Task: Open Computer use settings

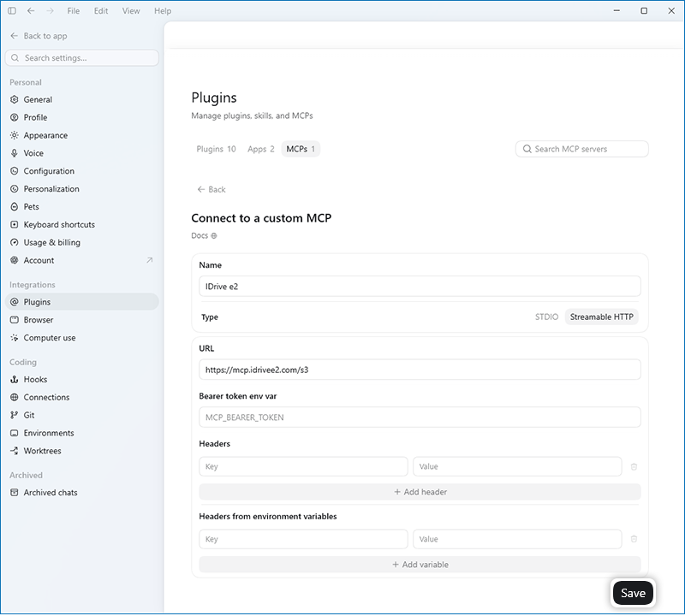Action: [x=82, y=338]
